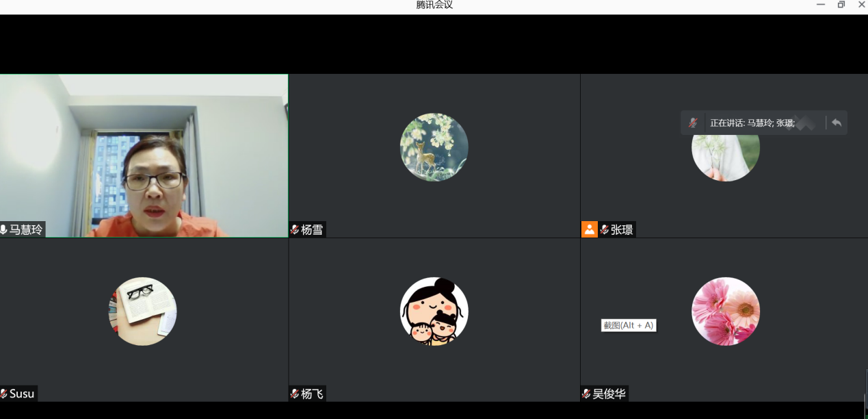The height and width of the screenshot is (419, 868).
Task: Click 杨雪's deer avatar
Action: tap(434, 147)
